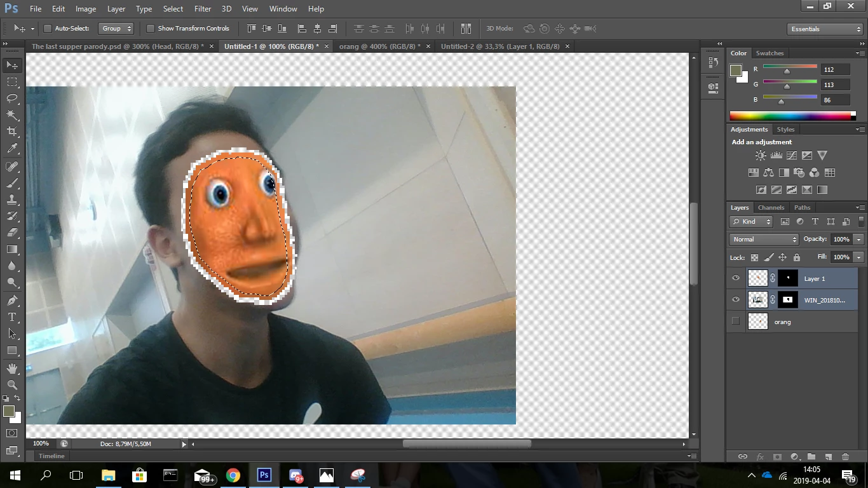
Task: Select the Gradient tool
Action: [12, 249]
